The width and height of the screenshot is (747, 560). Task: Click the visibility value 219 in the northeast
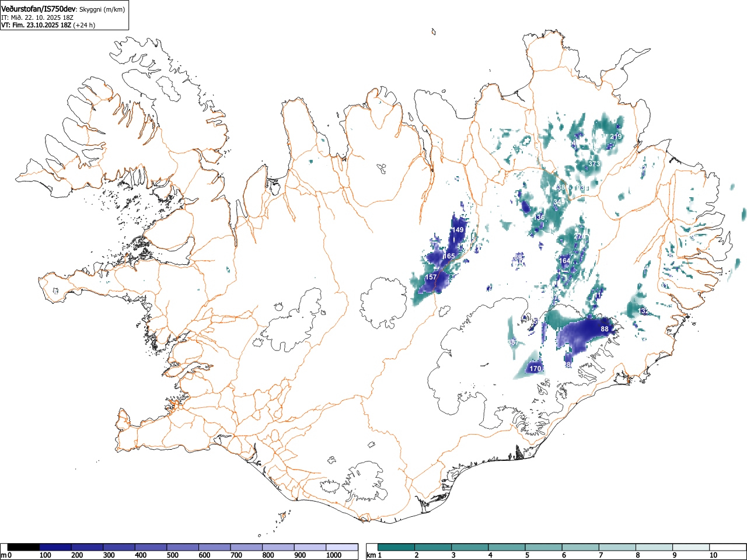[616, 136]
